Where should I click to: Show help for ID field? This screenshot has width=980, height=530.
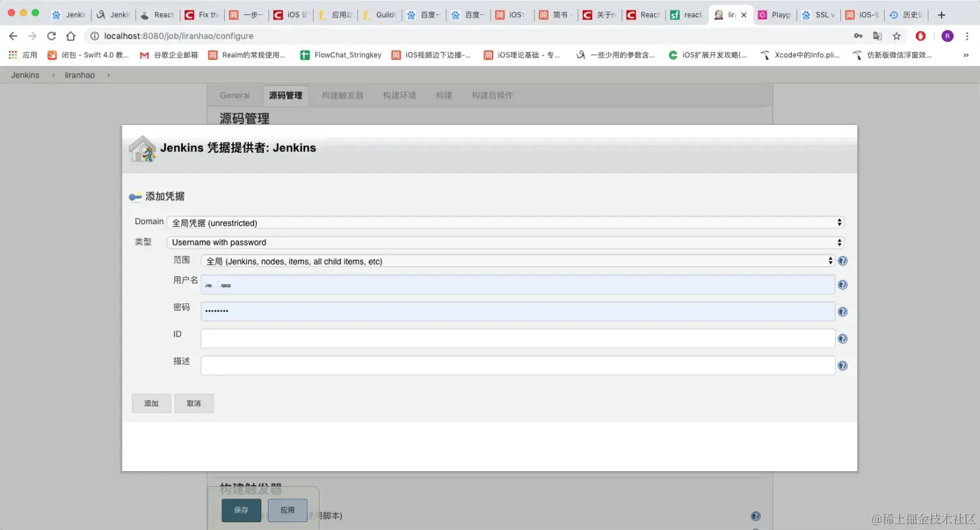pos(843,339)
